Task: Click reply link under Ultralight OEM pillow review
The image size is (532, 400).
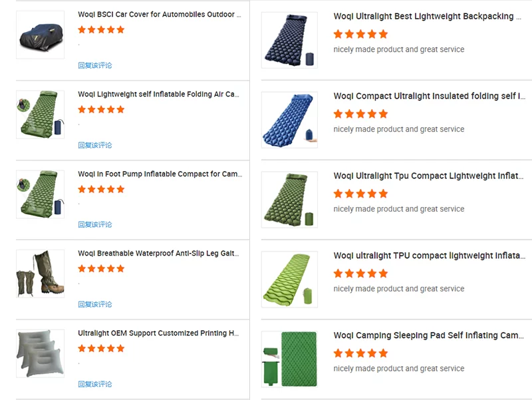Action: click(95, 384)
